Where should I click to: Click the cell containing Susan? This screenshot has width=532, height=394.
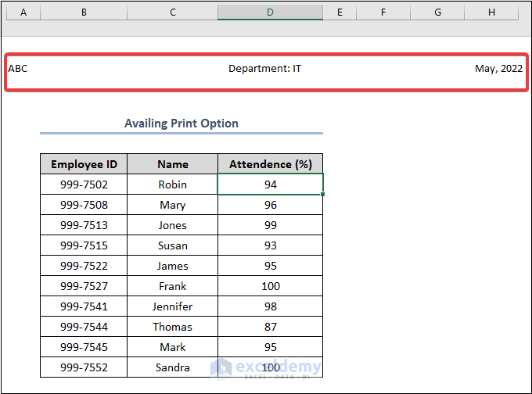(172, 245)
